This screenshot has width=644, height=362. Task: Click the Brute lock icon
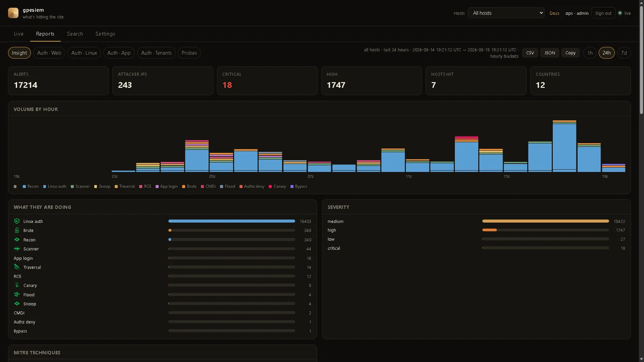click(x=17, y=230)
